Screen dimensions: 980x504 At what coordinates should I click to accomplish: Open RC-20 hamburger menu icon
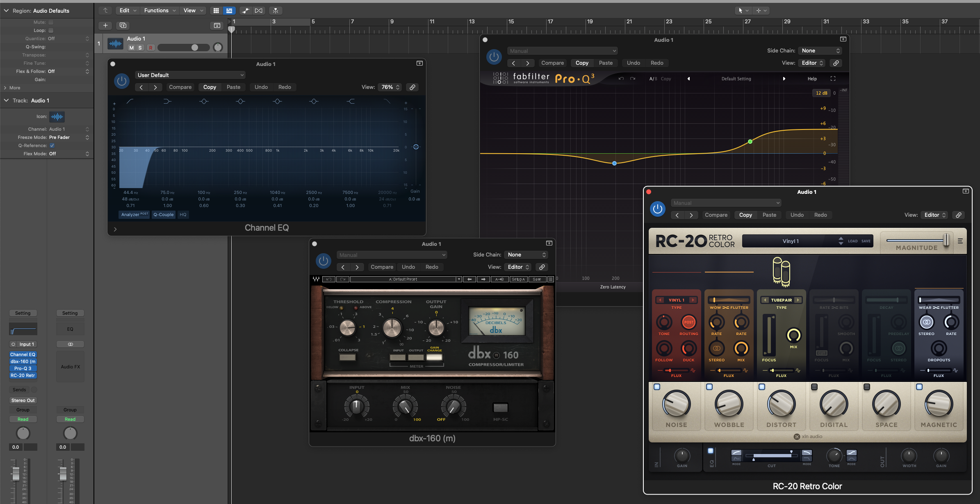[x=960, y=241]
